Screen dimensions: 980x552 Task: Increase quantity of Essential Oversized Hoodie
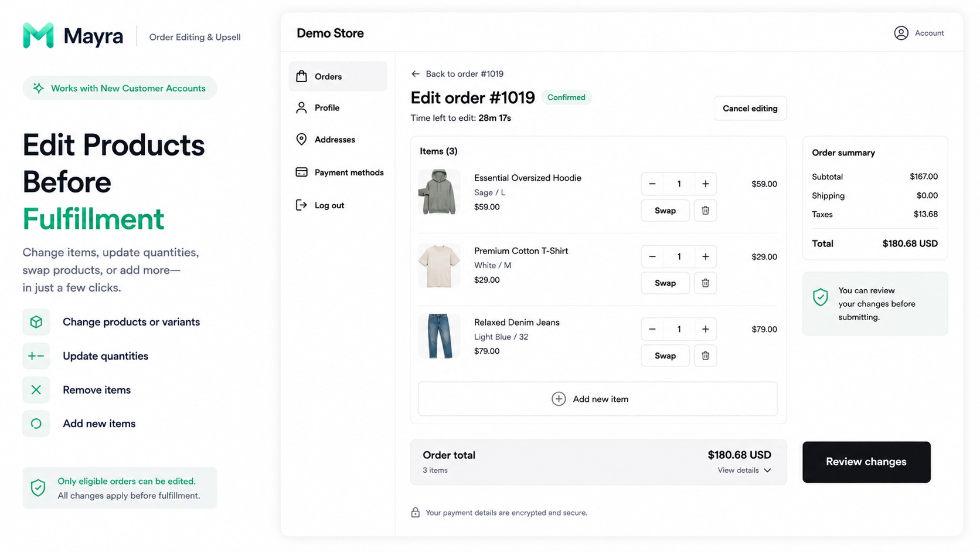(x=705, y=184)
